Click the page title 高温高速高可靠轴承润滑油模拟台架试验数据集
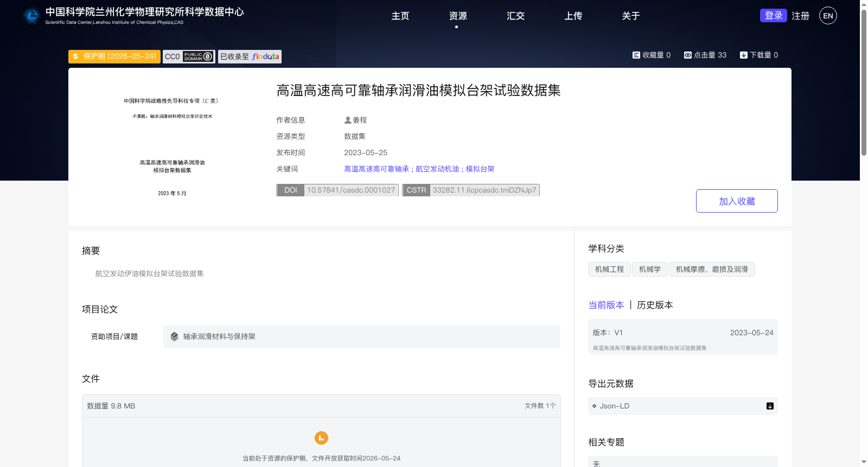Viewport: 868px width, 467px height. [x=418, y=91]
